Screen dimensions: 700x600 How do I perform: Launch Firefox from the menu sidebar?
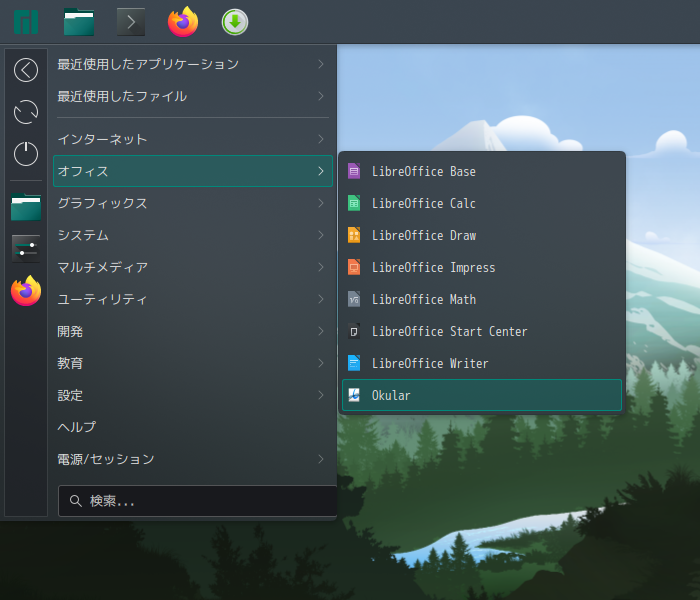point(26,291)
